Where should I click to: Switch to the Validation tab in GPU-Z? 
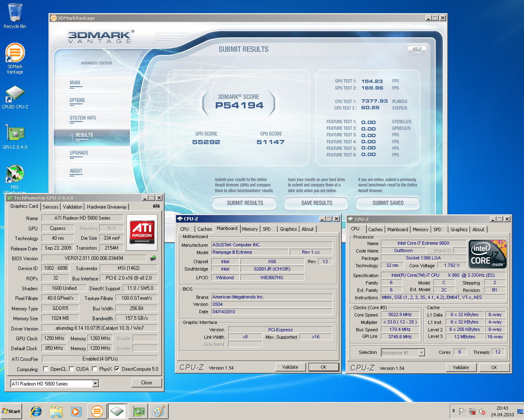pos(73,207)
